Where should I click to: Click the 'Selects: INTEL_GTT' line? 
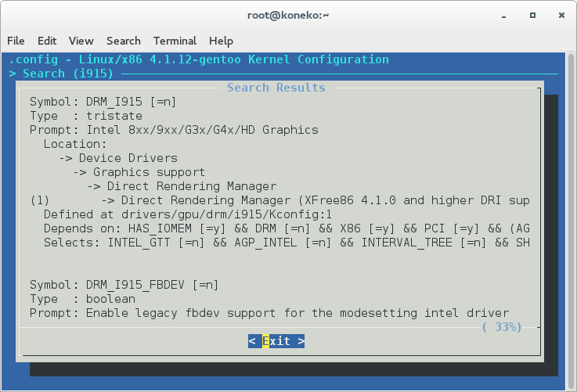tap(287, 243)
